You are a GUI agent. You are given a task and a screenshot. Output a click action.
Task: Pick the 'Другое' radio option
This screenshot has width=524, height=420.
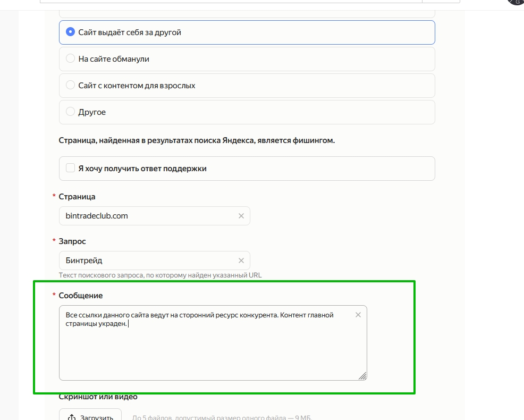[70, 112]
